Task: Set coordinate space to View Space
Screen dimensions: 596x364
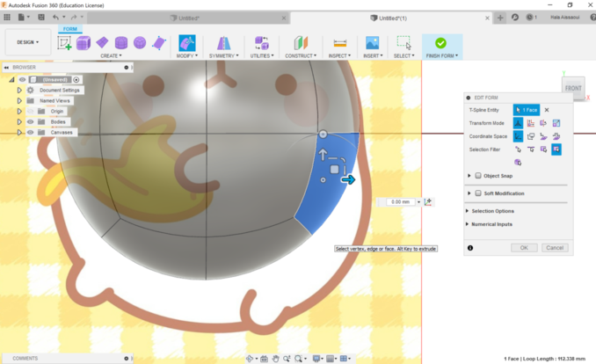Action: 531,136
